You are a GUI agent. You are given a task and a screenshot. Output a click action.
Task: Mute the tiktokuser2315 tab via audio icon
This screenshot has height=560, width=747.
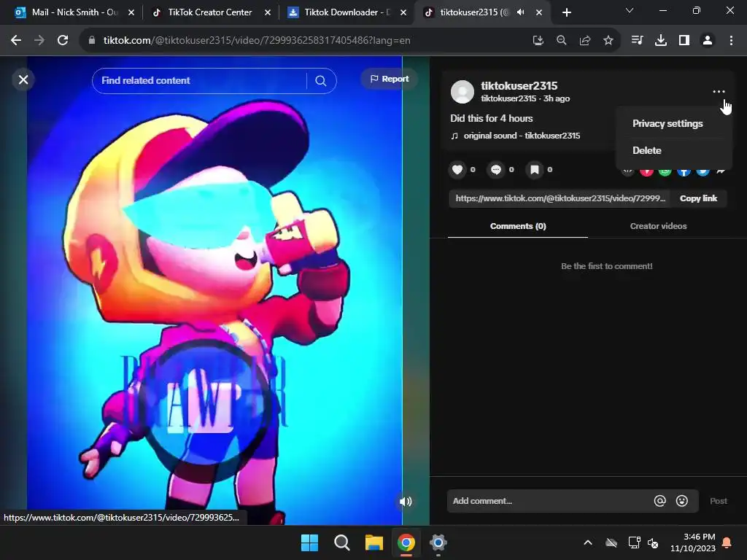click(521, 12)
